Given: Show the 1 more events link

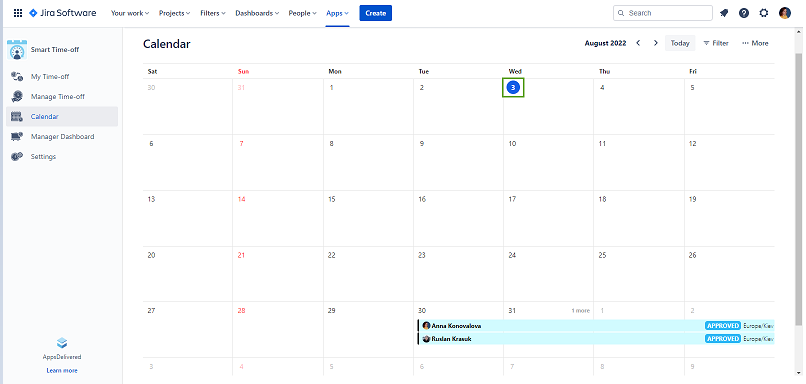Looking at the screenshot, I should tap(580, 311).
